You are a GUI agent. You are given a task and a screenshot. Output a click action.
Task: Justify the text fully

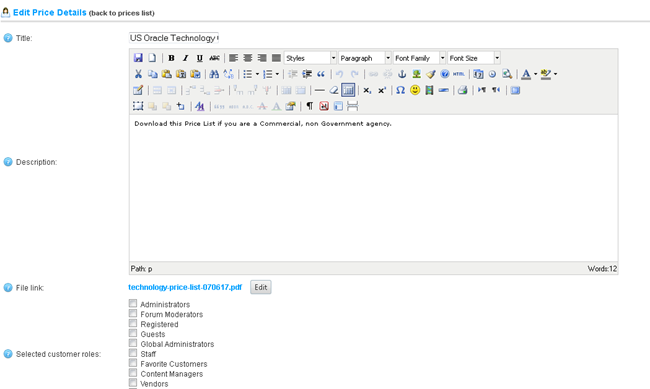(x=276, y=58)
